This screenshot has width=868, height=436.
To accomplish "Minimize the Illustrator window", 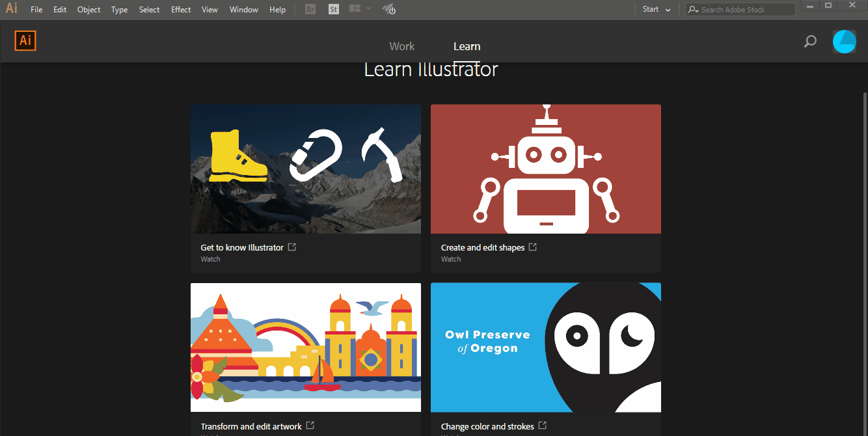I will 811,5.
